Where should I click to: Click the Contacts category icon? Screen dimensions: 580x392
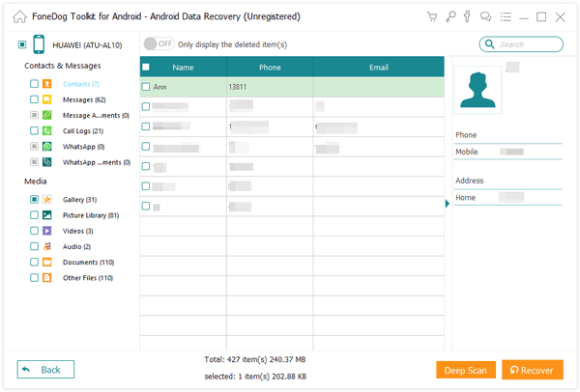(x=47, y=84)
